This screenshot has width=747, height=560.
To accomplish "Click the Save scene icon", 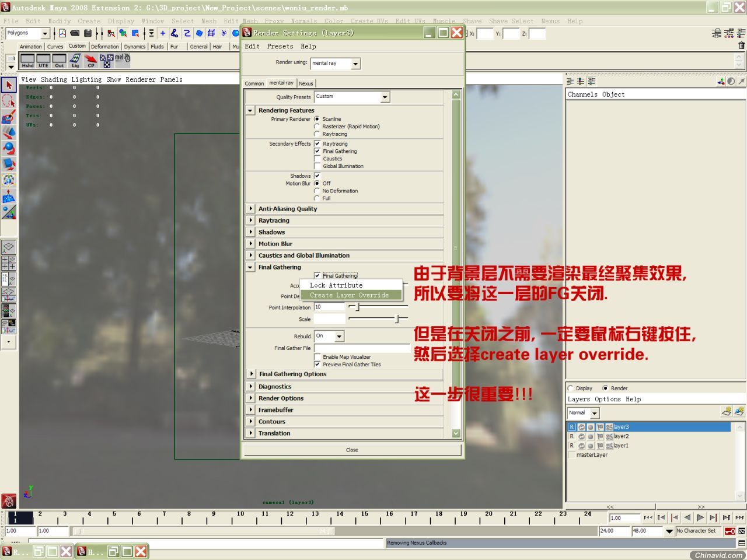I will click(x=88, y=33).
